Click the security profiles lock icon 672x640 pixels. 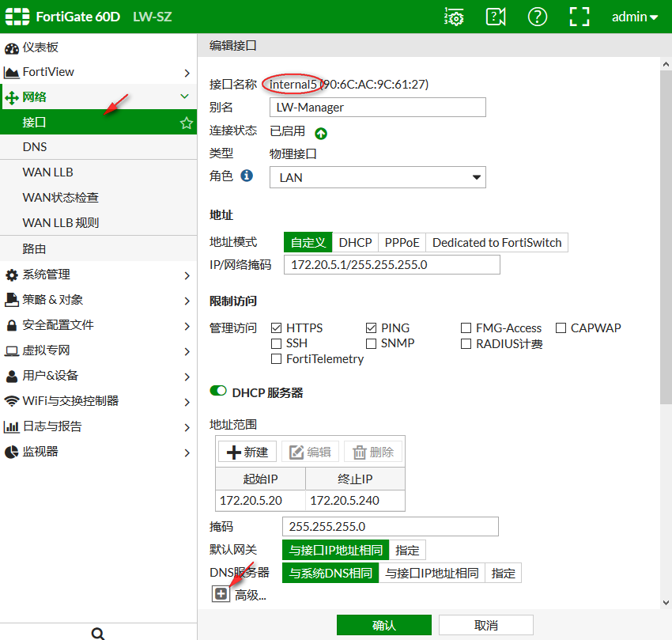(12, 325)
